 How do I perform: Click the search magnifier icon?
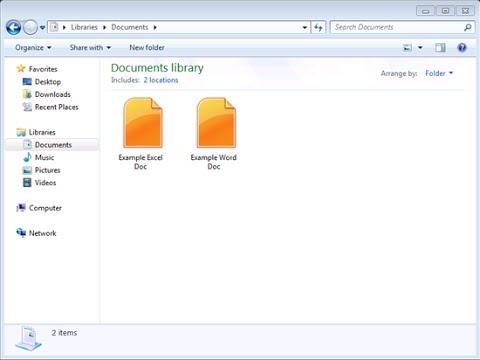coord(468,27)
